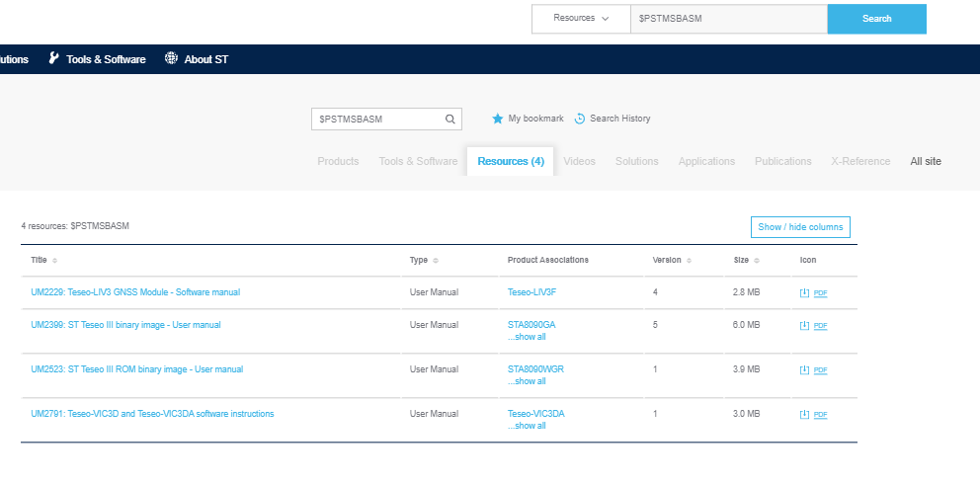Screen dimensions: 980x485
Task: Open My bookmark star icon
Action: 498,119
